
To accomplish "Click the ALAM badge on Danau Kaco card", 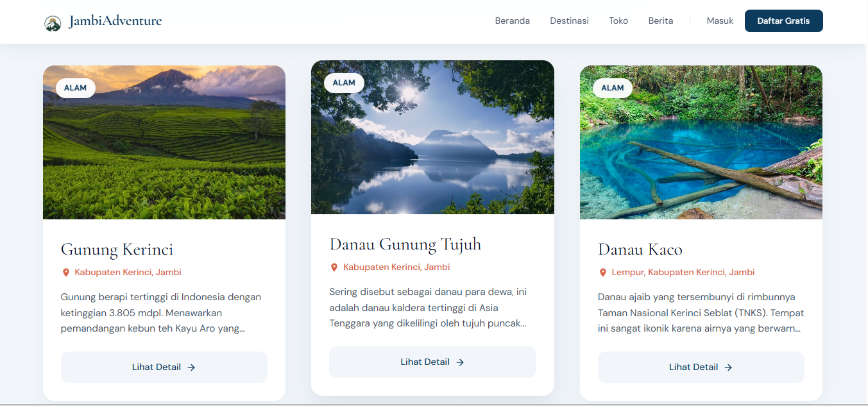I will coord(613,88).
